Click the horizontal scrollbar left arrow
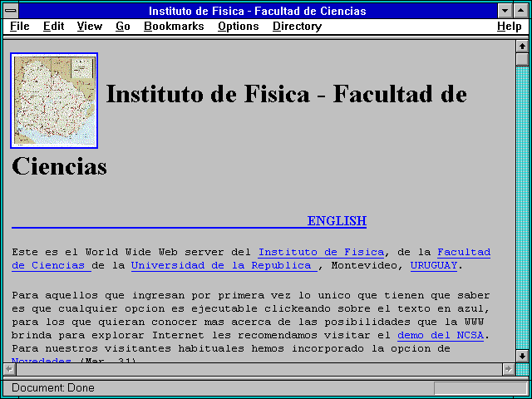The width and height of the screenshot is (532, 399). click(9, 369)
